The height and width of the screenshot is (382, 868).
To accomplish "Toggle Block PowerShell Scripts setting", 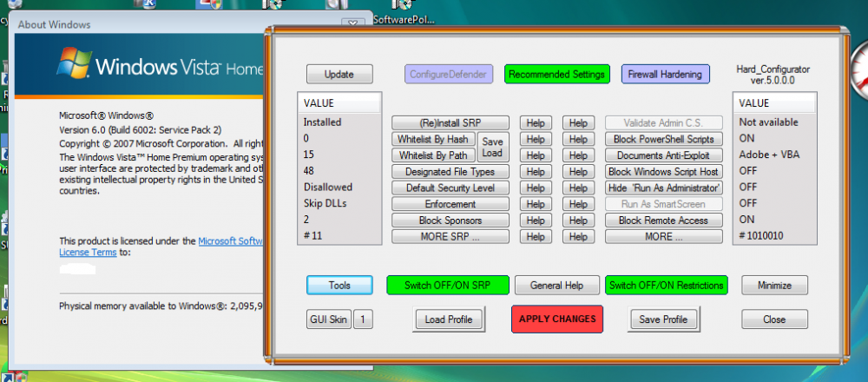I will pyautogui.click(x=663, y=139).
